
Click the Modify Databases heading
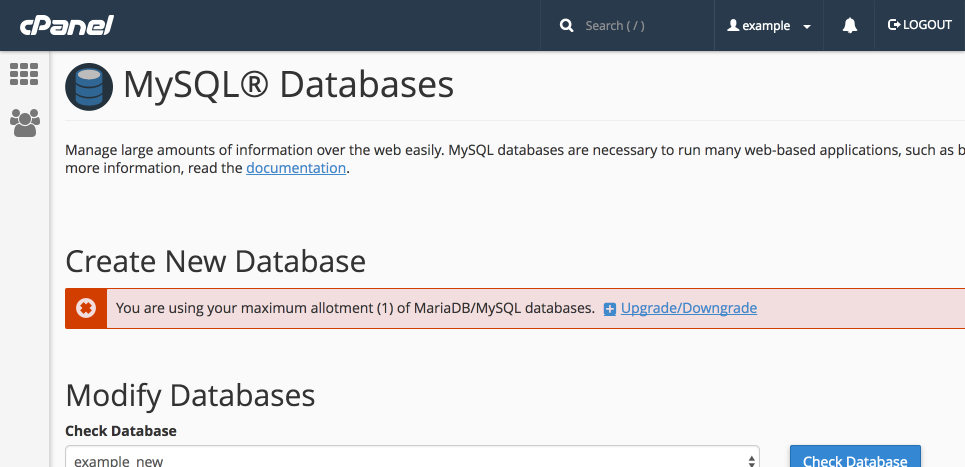point(190,395)
